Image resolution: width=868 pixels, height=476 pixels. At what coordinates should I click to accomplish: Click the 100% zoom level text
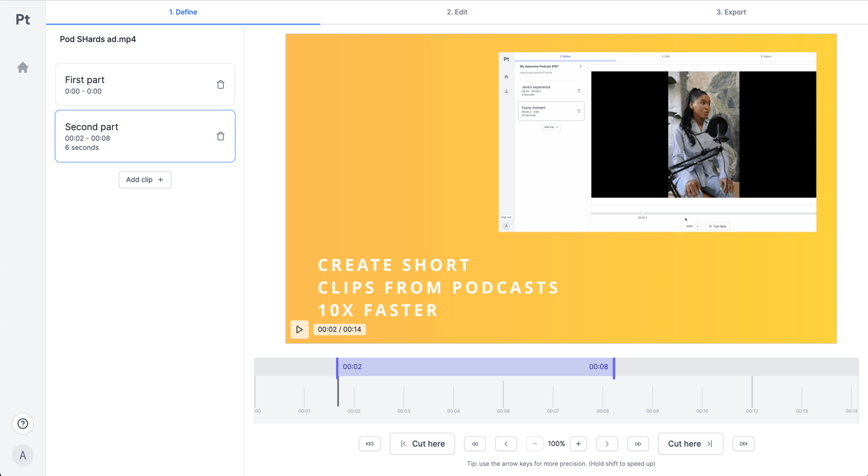[x=556, y=444]
